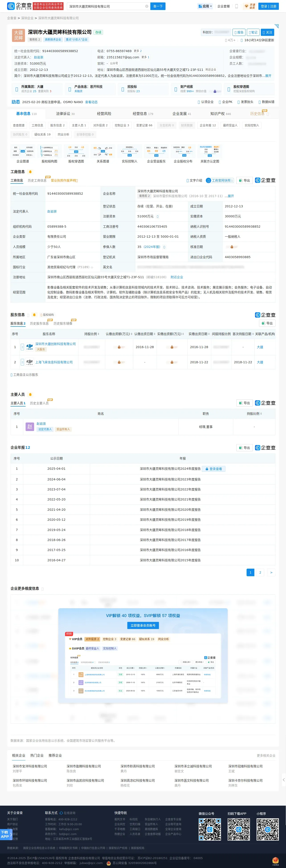286x868 pixels.
Task: Click 工商官网快照 button
Action: (220, 181)
